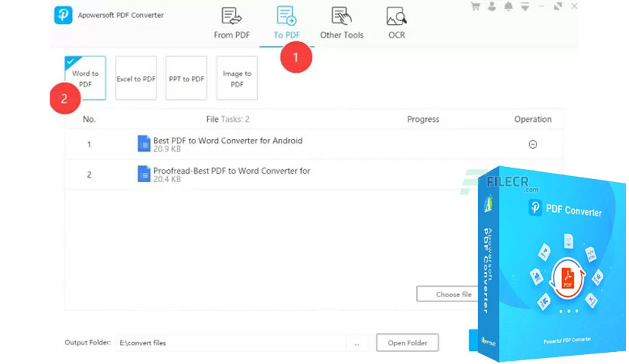
Task: Click the Apowersoft PDF Converter logo icon
Action: (63, 15)
